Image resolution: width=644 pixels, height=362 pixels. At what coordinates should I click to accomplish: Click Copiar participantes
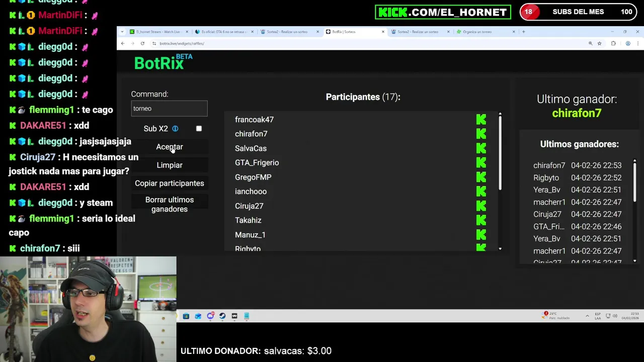point(170,183)
